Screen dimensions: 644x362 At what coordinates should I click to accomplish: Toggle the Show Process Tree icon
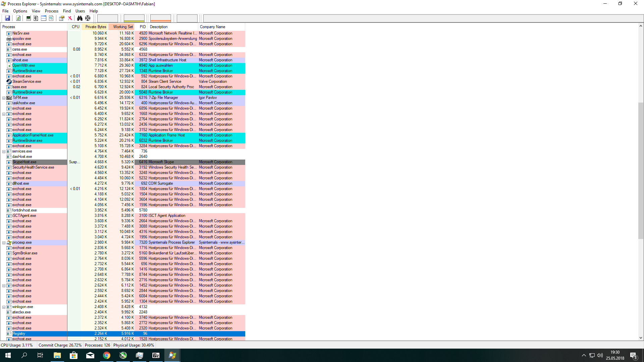[x=36, y=18]
